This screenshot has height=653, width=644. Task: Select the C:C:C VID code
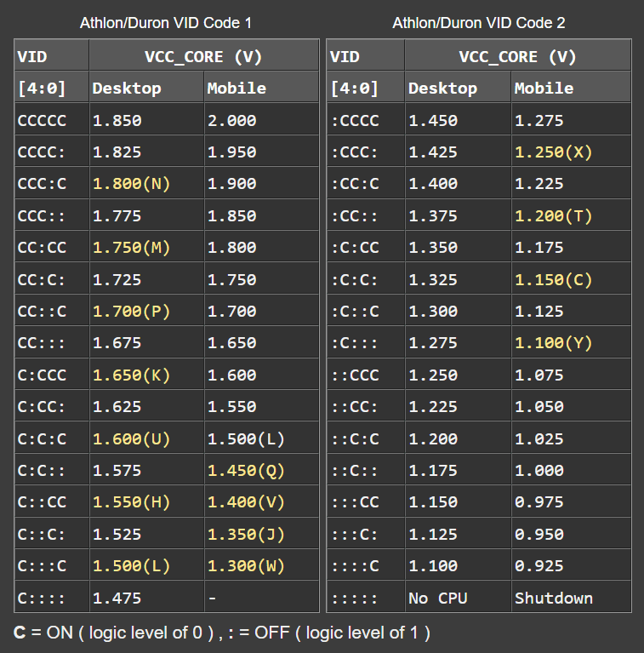pos(52,439)
